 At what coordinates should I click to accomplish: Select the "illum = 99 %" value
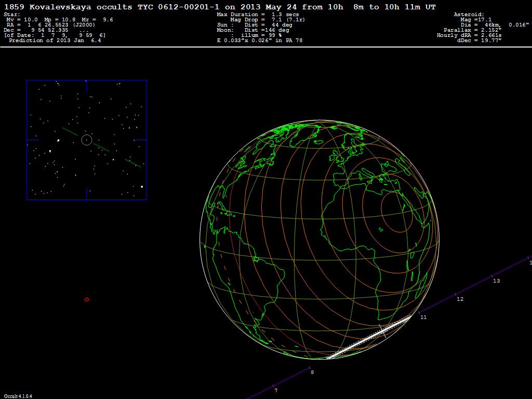[261, 35]
